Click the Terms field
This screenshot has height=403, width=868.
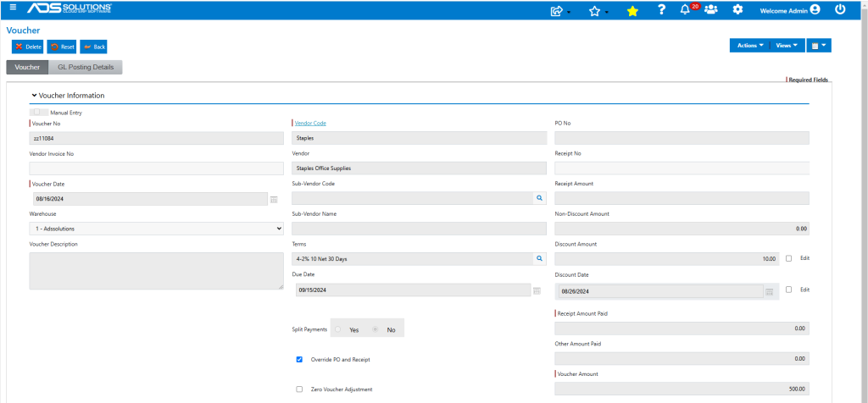pos(413,259)
